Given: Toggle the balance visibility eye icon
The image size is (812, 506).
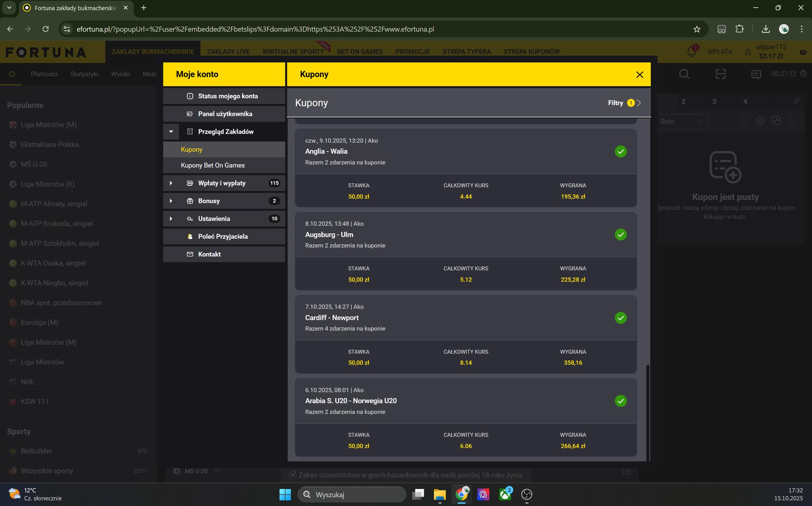Looking at the screenshot, I should (803, 52).
